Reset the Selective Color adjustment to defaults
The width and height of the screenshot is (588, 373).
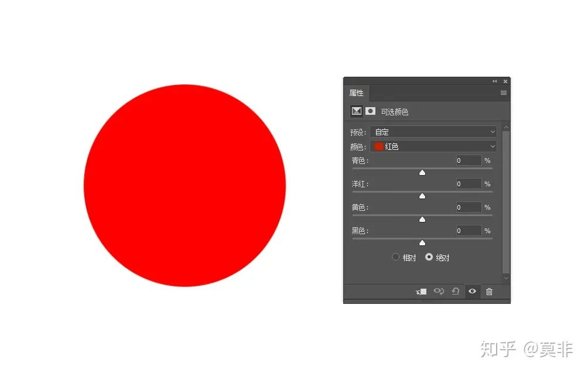pos(456,291)
